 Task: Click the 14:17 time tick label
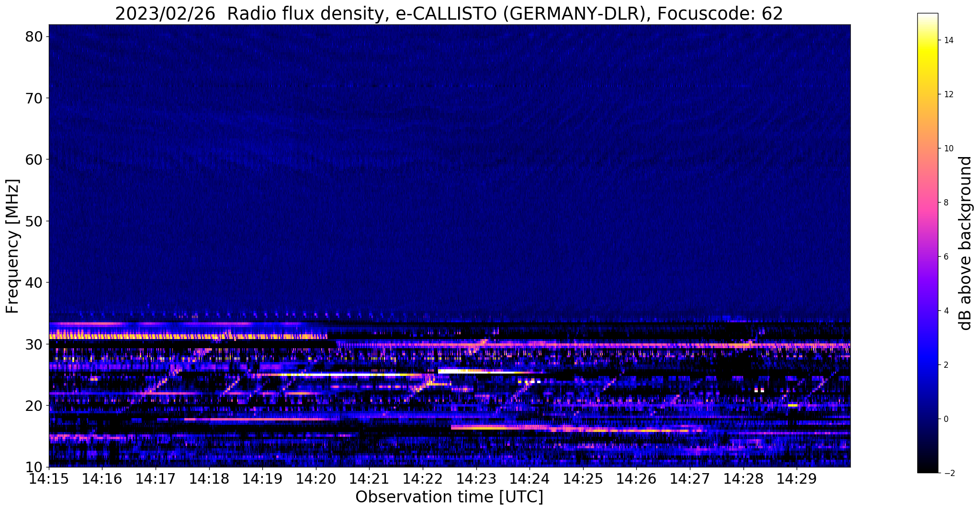156,479
